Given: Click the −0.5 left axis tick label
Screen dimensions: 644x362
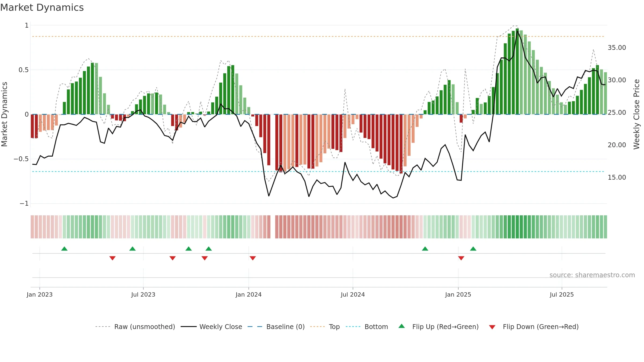Looking at the screenshot, I should pos(21,159).
